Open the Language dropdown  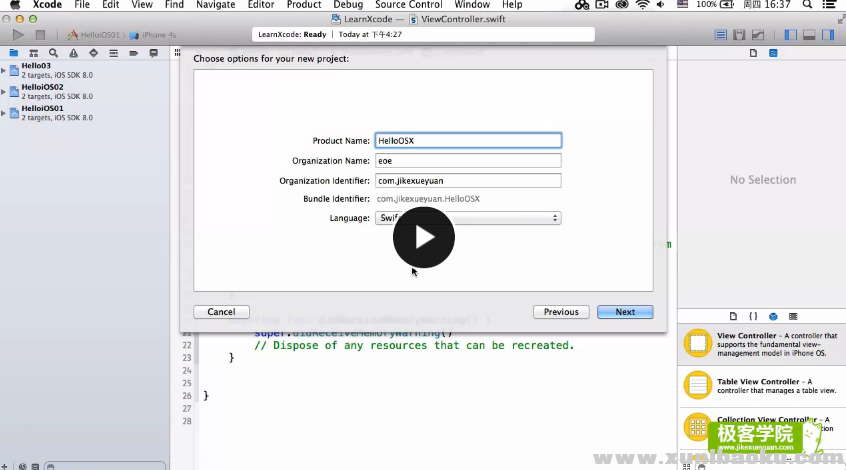pos(467,218)
